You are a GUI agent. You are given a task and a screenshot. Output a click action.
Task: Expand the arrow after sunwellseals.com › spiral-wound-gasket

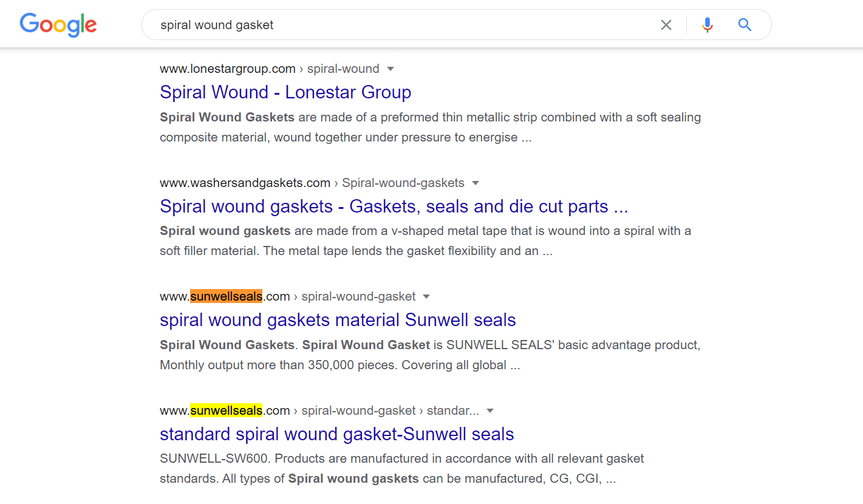click(x=426, y=296)
